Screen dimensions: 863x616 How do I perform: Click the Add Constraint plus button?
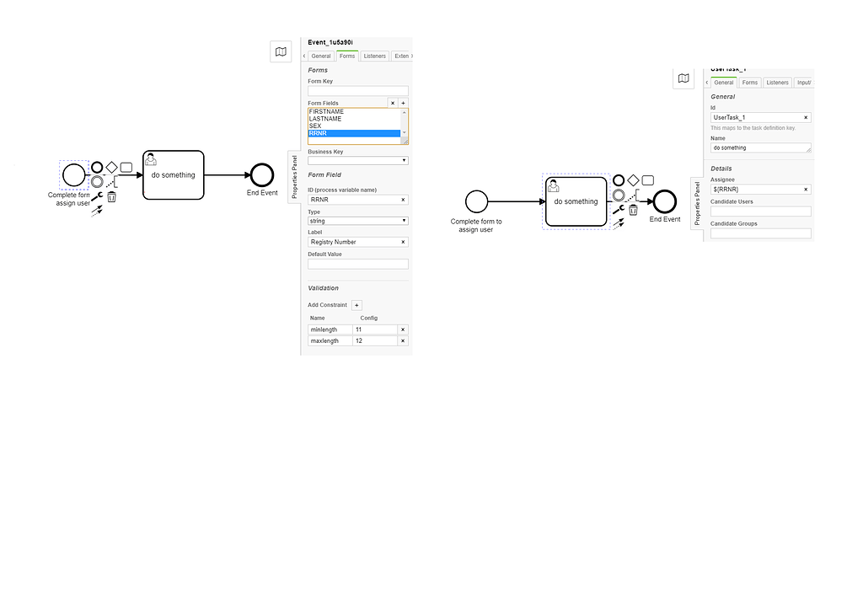[x=356, y=304]
